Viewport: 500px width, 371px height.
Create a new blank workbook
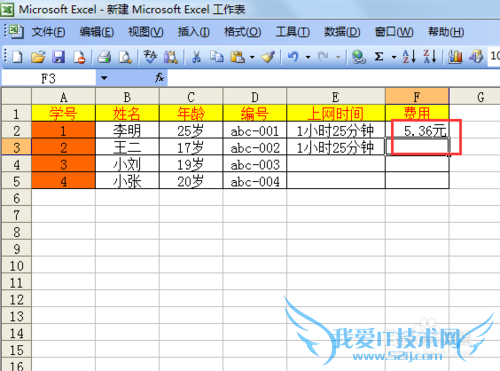[17, 57]
